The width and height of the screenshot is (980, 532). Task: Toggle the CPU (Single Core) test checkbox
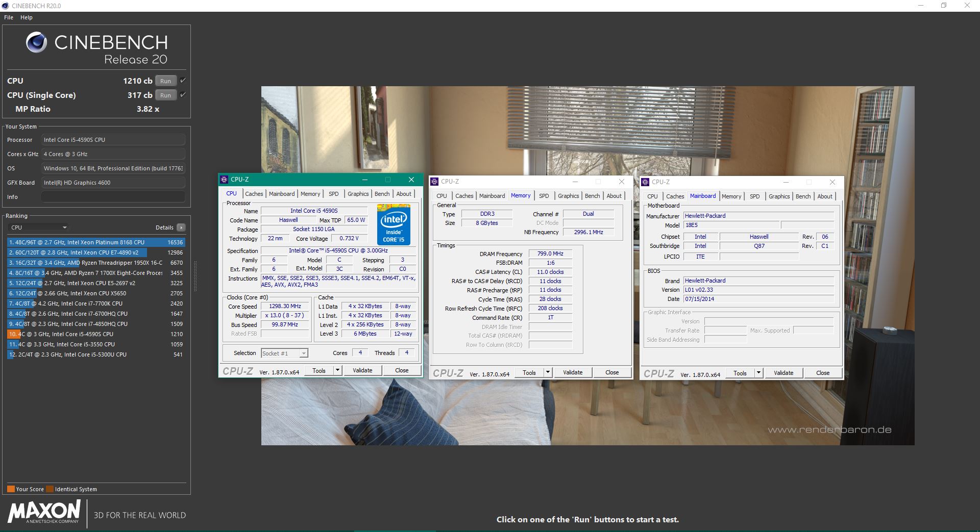click(183, 95)
